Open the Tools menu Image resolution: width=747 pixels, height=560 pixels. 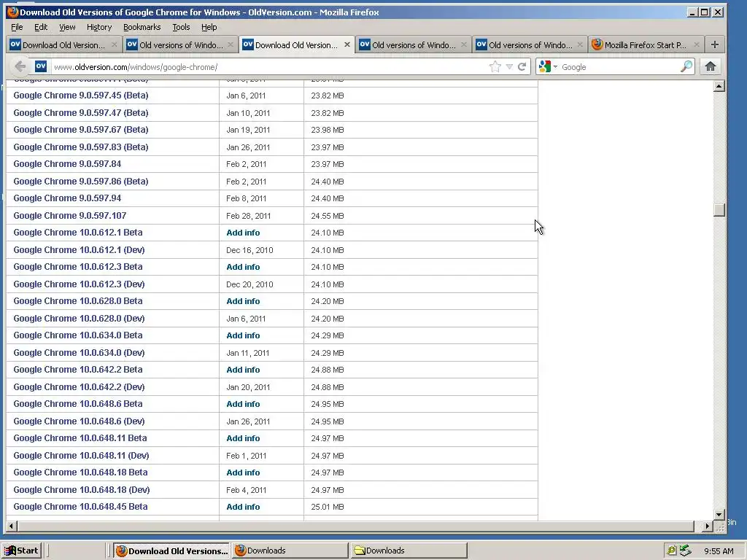181,27
